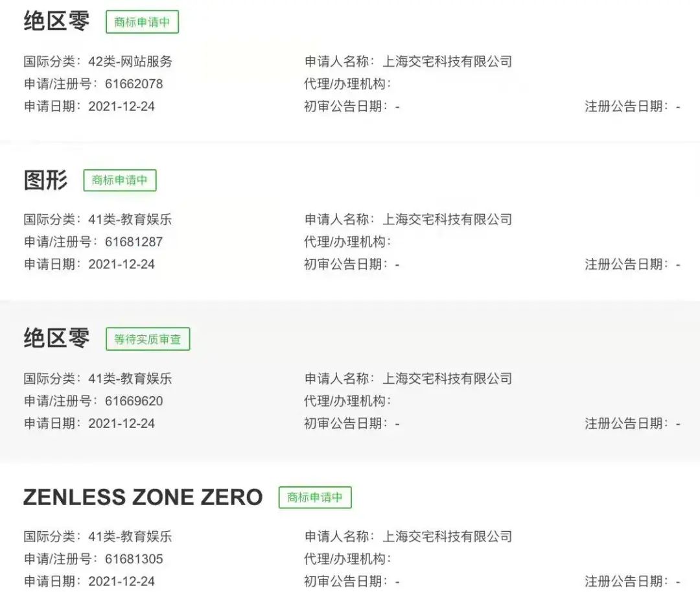Click the 42类-网站服务 classification text
This screenshot has width=700, height=592.
tap(130, 62)
